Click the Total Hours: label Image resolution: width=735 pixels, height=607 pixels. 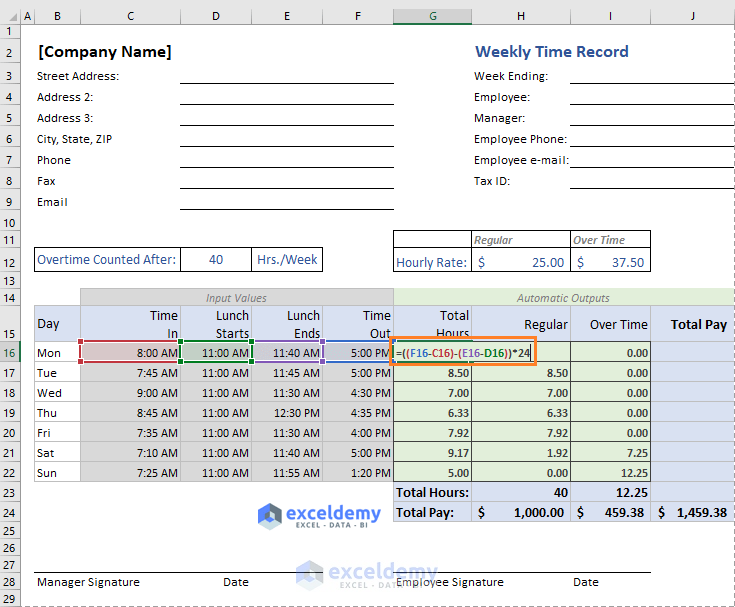pyautogui.click(x=432, y=493)
